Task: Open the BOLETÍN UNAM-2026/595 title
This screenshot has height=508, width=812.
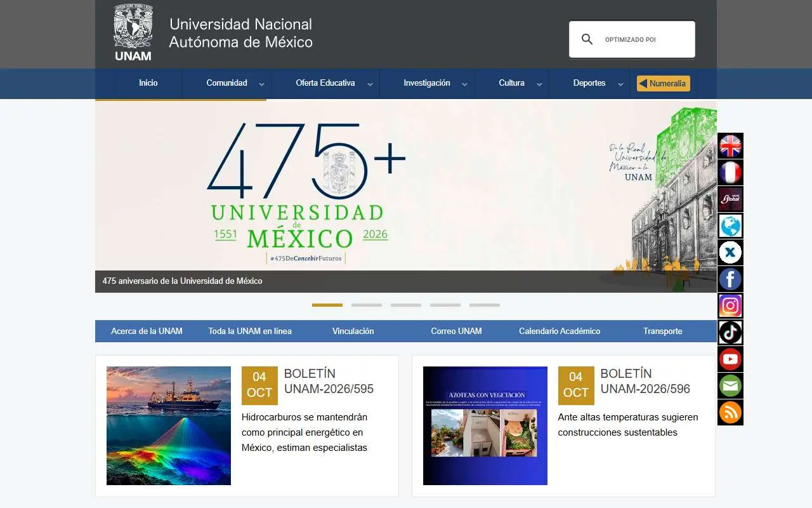Action: click(x=329, y=381)
